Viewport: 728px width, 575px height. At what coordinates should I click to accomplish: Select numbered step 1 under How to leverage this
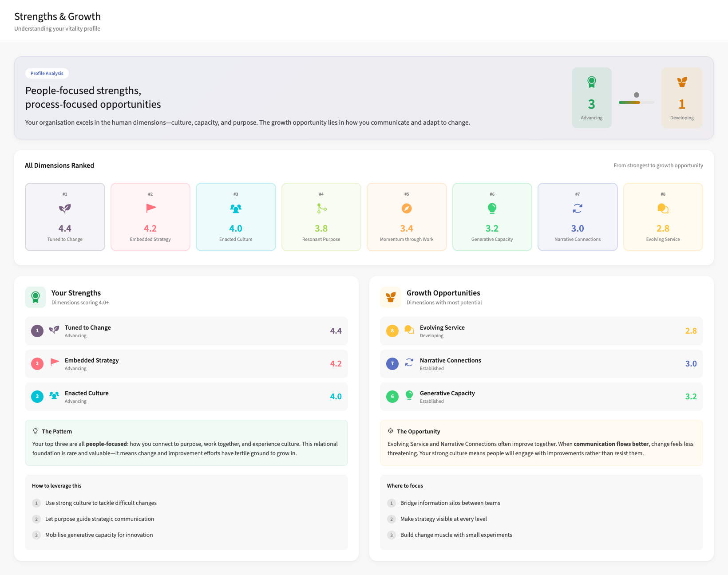(36, 503)
